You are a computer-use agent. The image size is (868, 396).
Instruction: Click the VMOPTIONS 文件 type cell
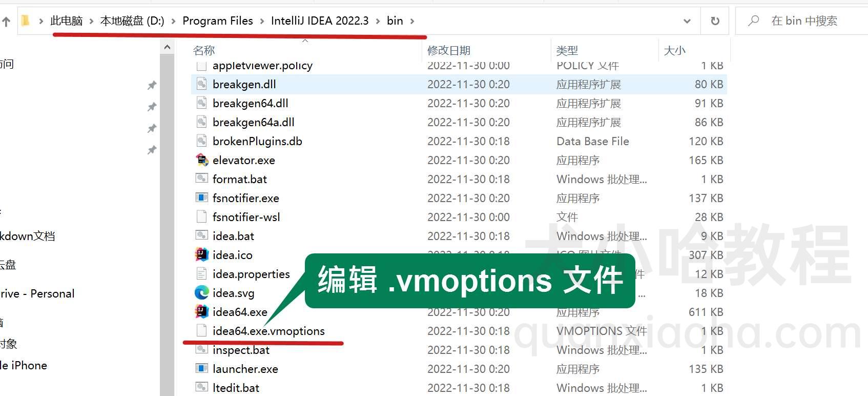point(602,331)
